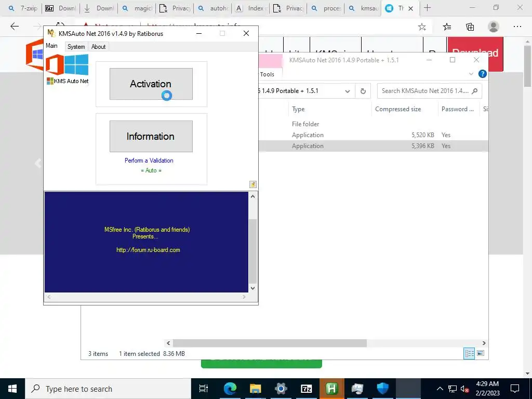Open the browser Settings and more menu
532x399 pixels.
[x=517, y=27]
